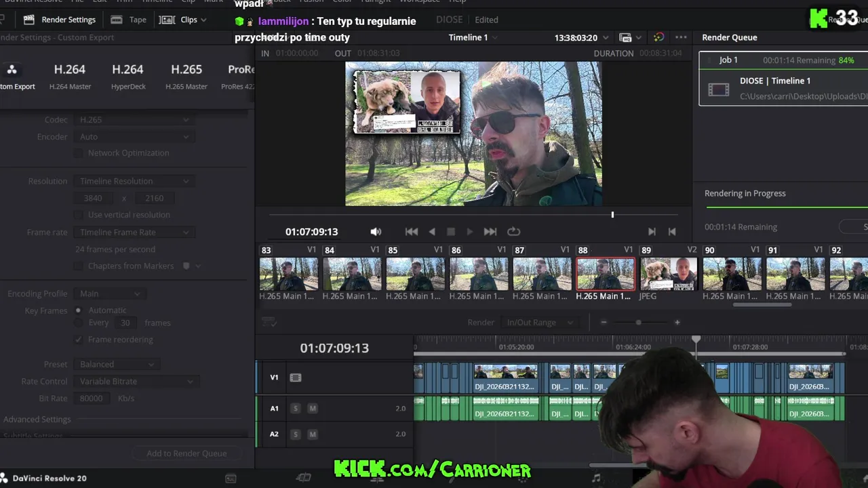Click Add to Render Queue button
Screen dimensions: 868x488
[x=186, y=453]
